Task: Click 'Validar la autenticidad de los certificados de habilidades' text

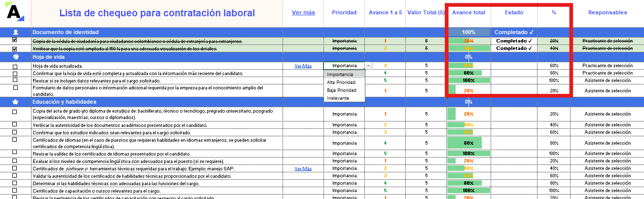Action: click(131, 176)
